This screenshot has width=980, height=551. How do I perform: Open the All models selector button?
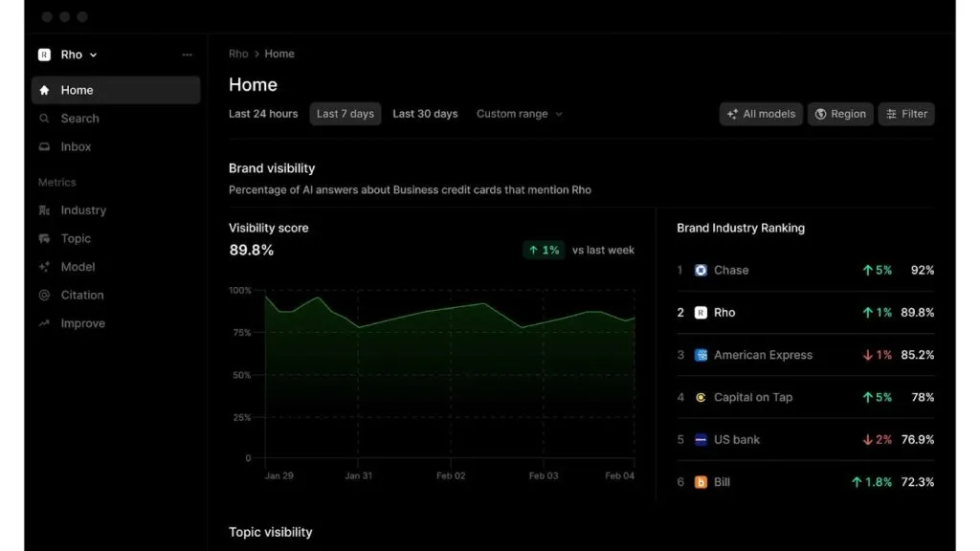click(x=761, y=114)
